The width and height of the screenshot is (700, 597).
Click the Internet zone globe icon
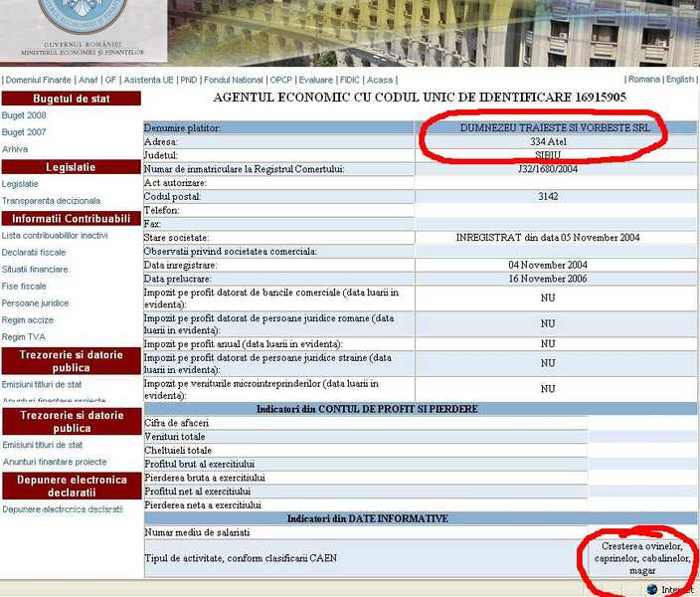(652, 589)
